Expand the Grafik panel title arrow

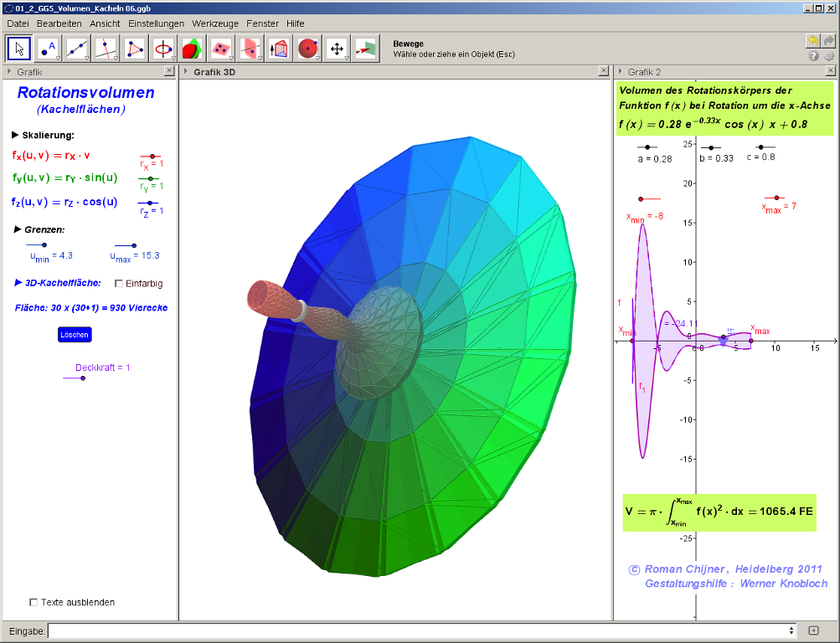coord(8,72)
